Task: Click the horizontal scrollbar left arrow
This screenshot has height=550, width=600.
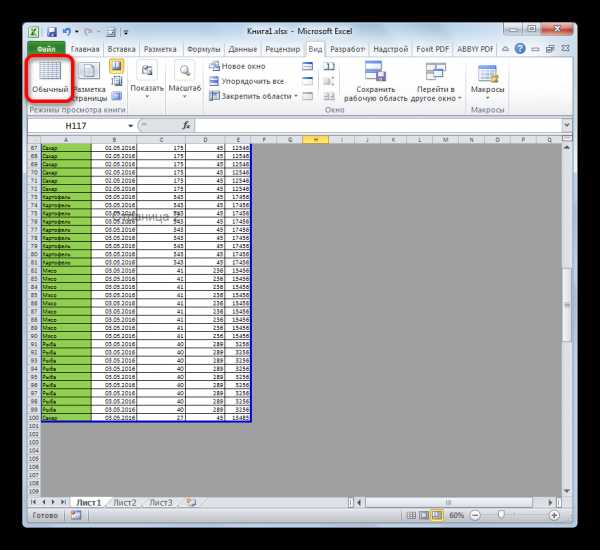Action: 359,502
